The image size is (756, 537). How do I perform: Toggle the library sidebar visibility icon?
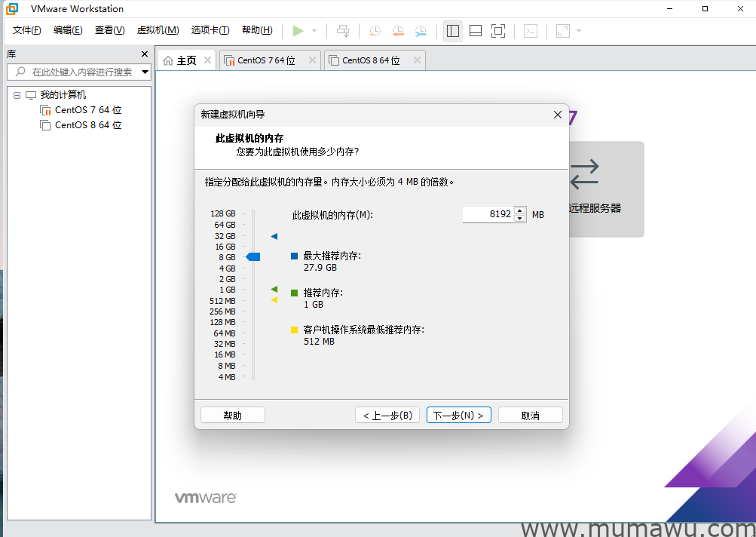coord(452,30)
